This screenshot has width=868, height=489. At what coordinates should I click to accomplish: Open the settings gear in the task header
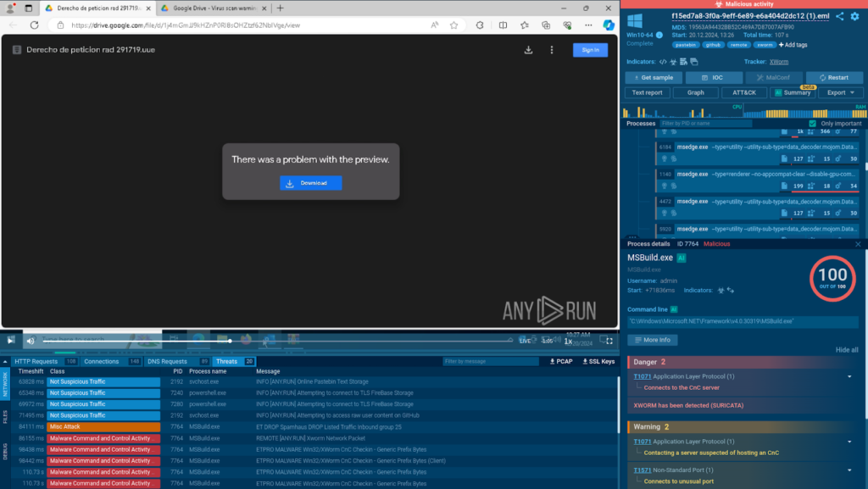click(854, 16)
